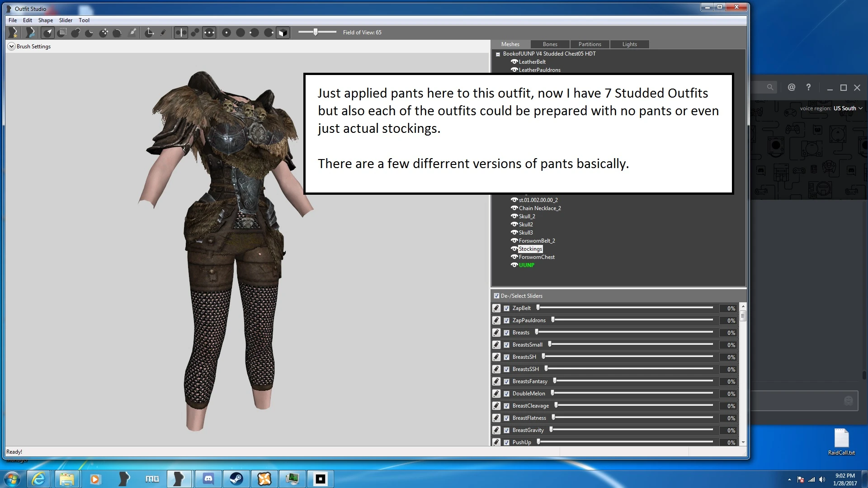Select the ForswornBelt_2 mesh entry
Image resolution: width=868 pixels, height=488 pixels.
click(x=537, y=241)
